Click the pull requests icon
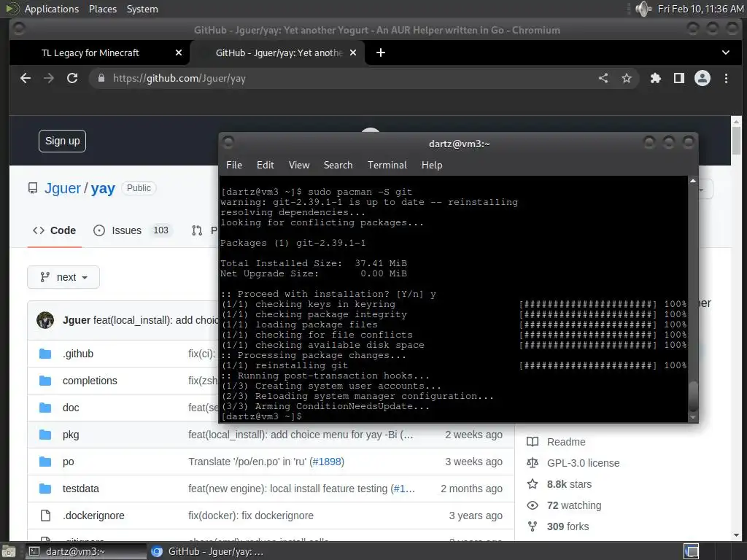 click(197, 230)
